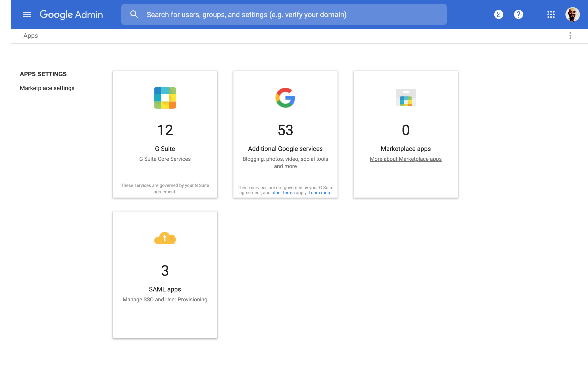Click the search magnifier icon
588x373 pixels.
point(134,14)
